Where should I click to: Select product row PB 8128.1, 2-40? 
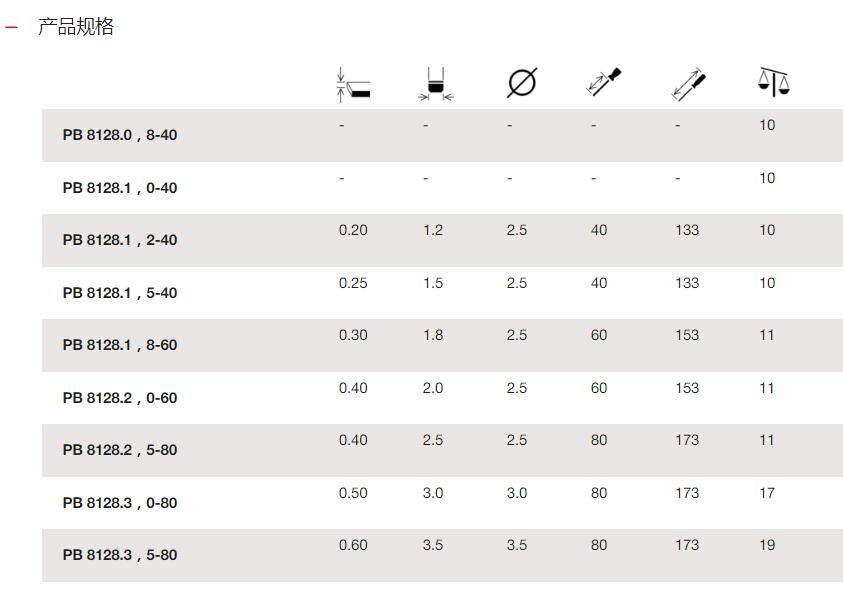(442, 240)
